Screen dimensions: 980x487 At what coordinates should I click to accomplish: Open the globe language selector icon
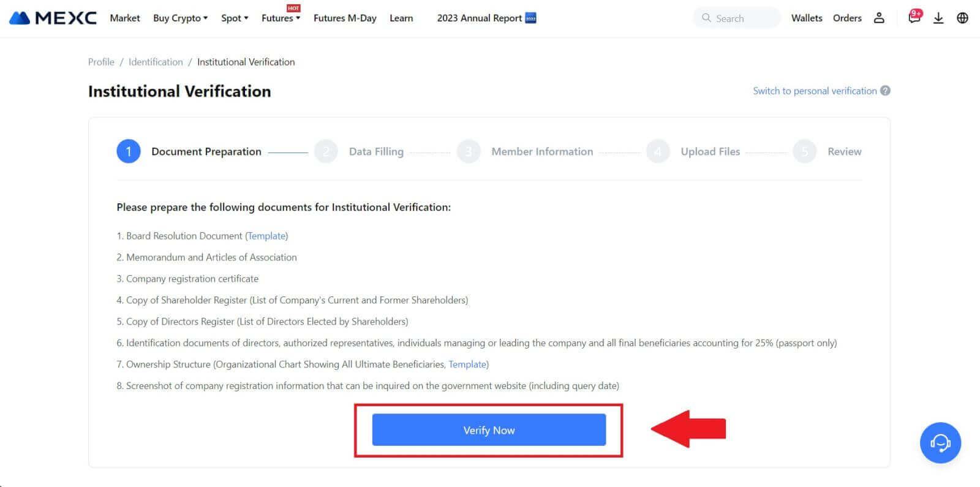click(x=962, y=18)
